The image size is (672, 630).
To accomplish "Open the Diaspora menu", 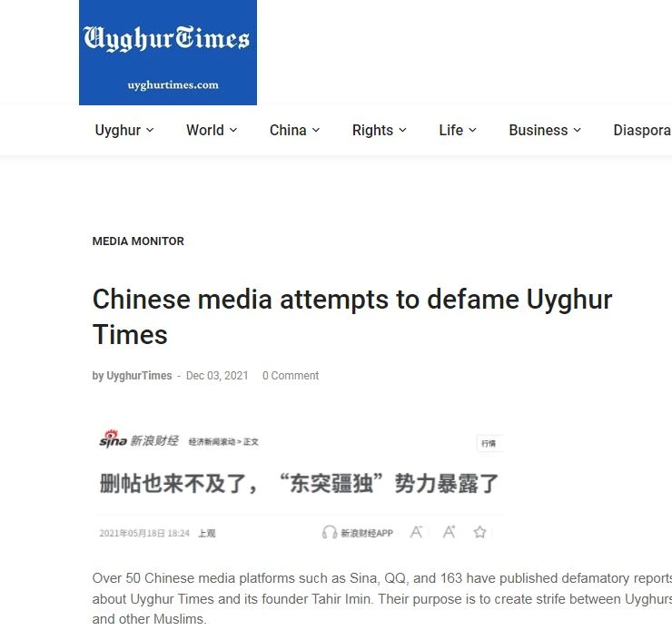I will [x=642, y=130].
